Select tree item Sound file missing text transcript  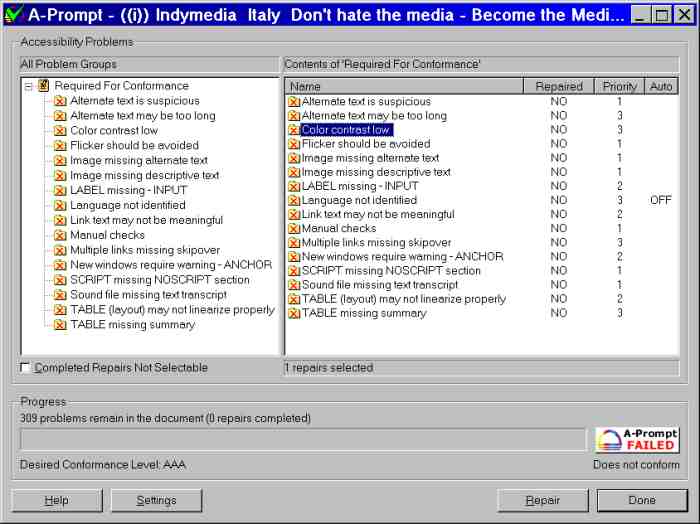tap(149, 295)
